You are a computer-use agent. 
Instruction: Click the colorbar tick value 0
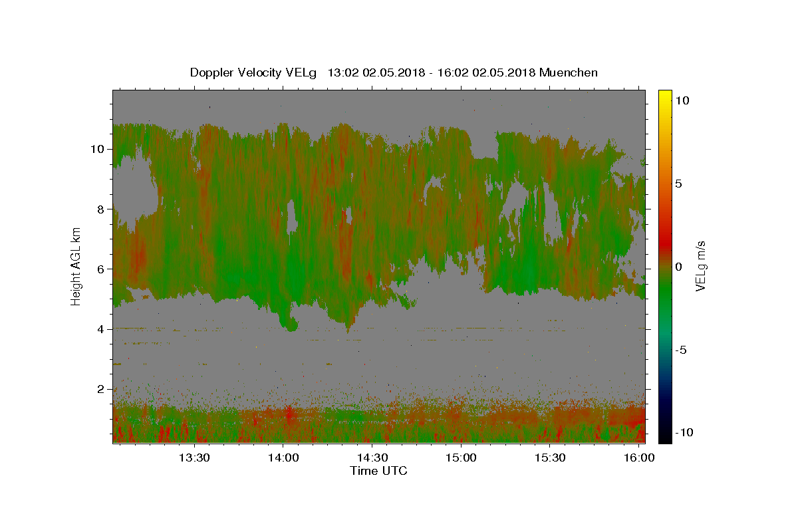(x=678, y=266)
